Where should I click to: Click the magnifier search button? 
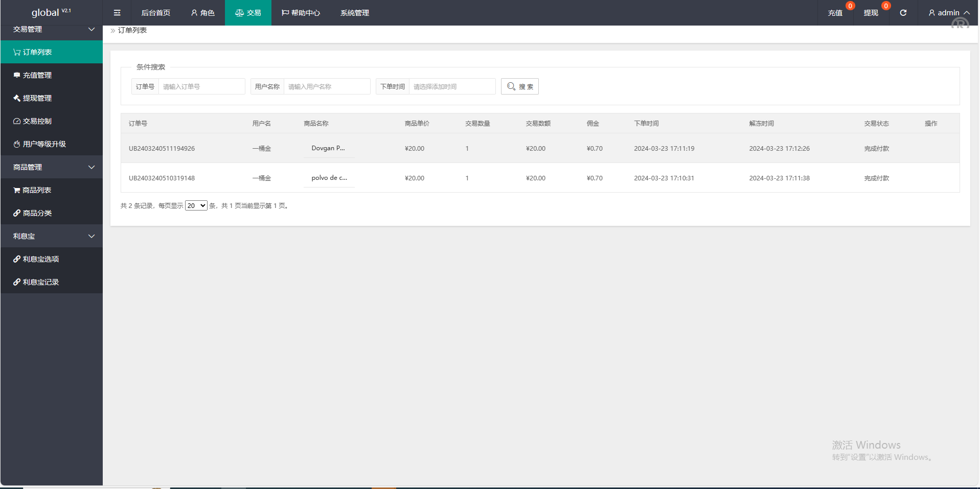pos(520,86)
